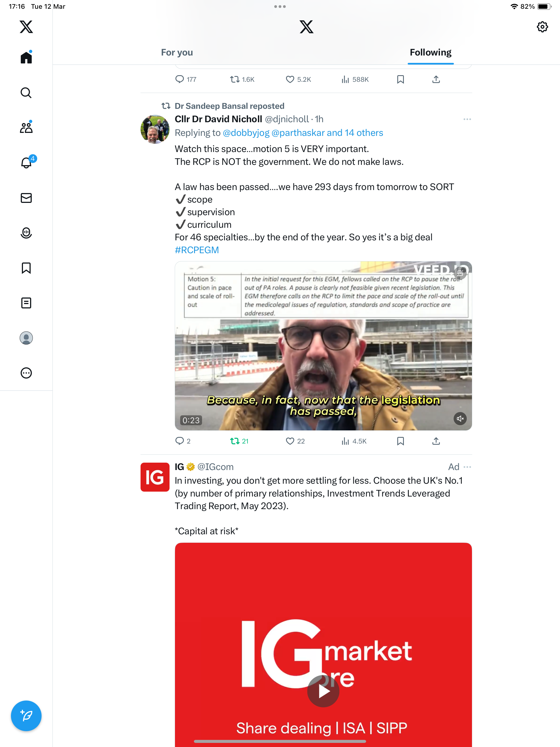Screen dimensions: 560x747
Task: Bookmark David Nicholl's post
Action: 401,441
